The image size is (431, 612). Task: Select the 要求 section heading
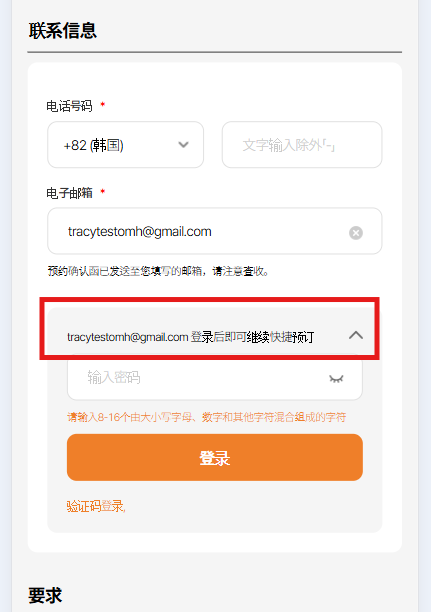45,596
